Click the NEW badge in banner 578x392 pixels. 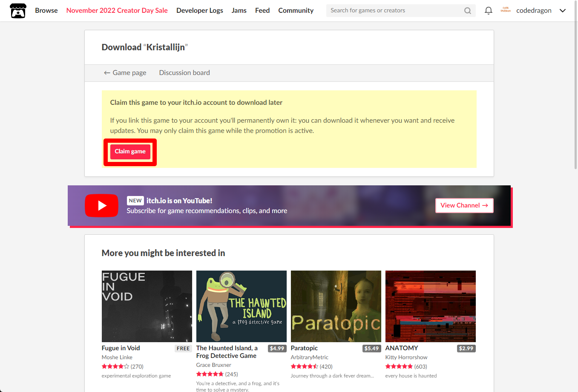click(x=135, y=201)
